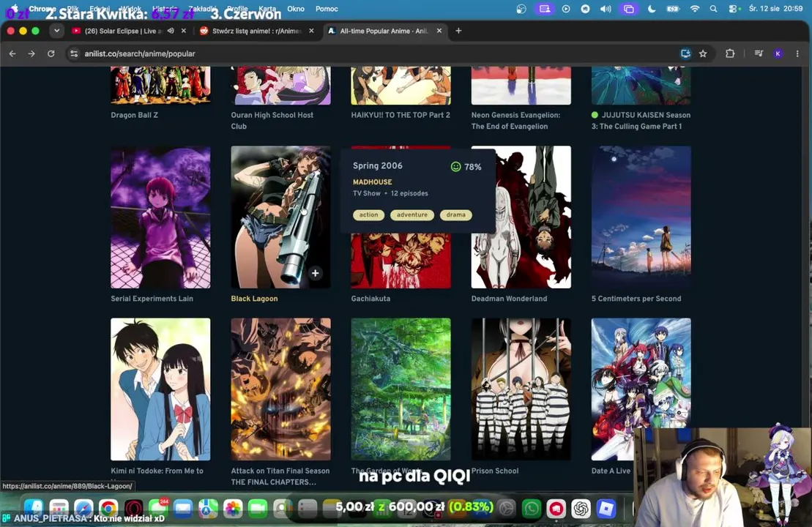Open Chrome three-dot menu
This screenshot has height=527, width=812.
tap(797, 53)
